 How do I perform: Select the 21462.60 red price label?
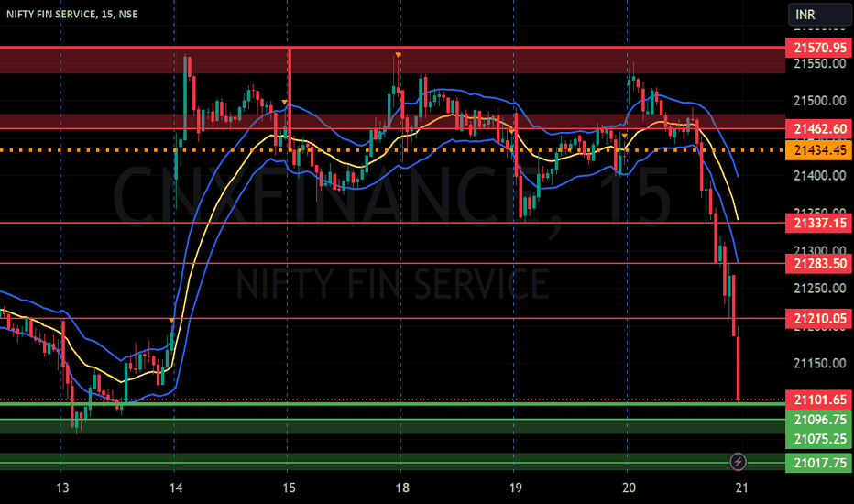tap(818, 129)
